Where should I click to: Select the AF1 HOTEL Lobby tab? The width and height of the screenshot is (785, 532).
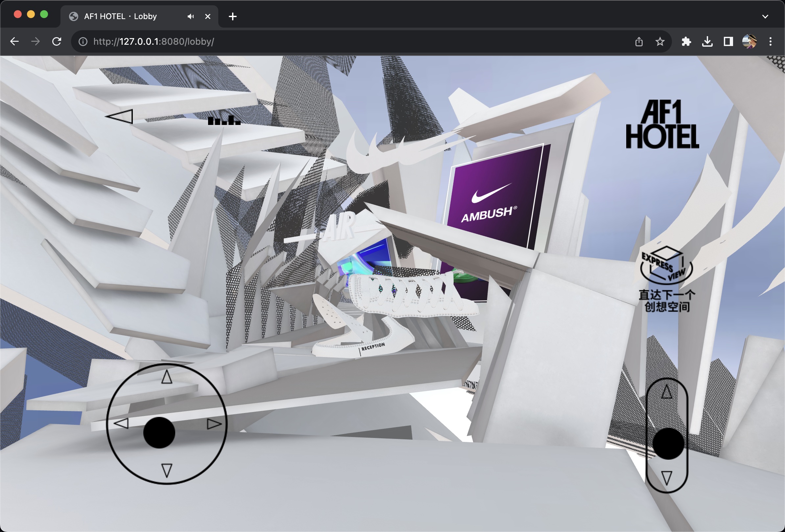(120, 16)
